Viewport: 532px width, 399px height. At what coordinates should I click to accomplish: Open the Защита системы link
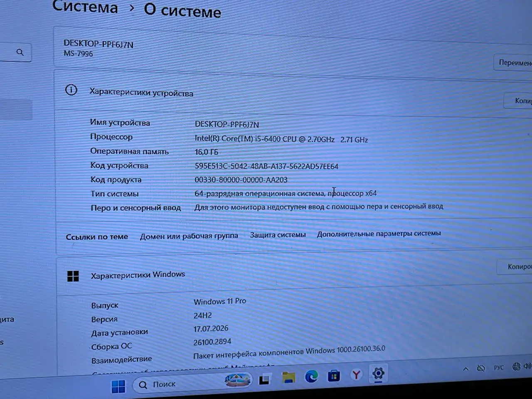point(278,235)
